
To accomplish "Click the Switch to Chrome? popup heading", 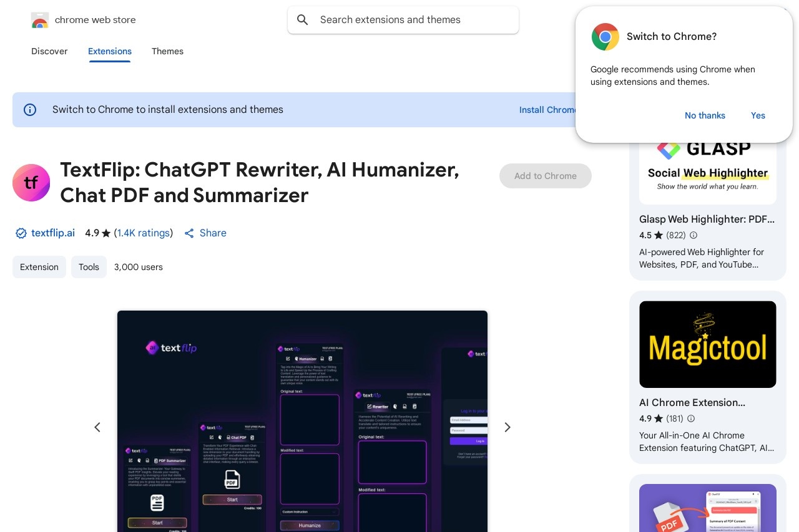I will [x=672, y=37].
